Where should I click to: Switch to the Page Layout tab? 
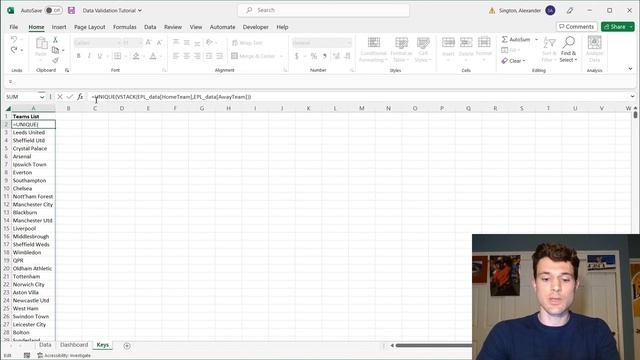click(89, 27)
